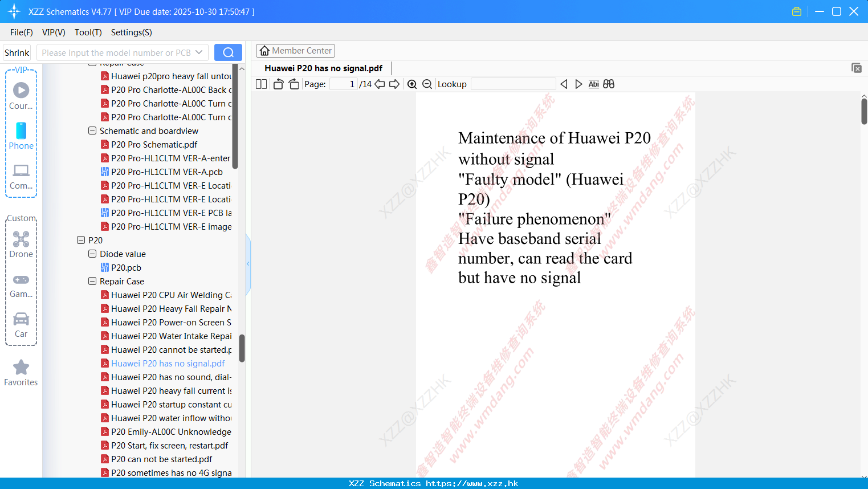Collapse the Diode value folder
The width and height of the screenshot is (868, 489).
92,254
